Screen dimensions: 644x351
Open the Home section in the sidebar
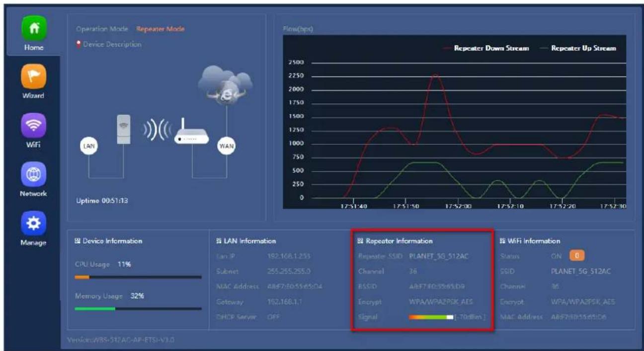(33, 28)
